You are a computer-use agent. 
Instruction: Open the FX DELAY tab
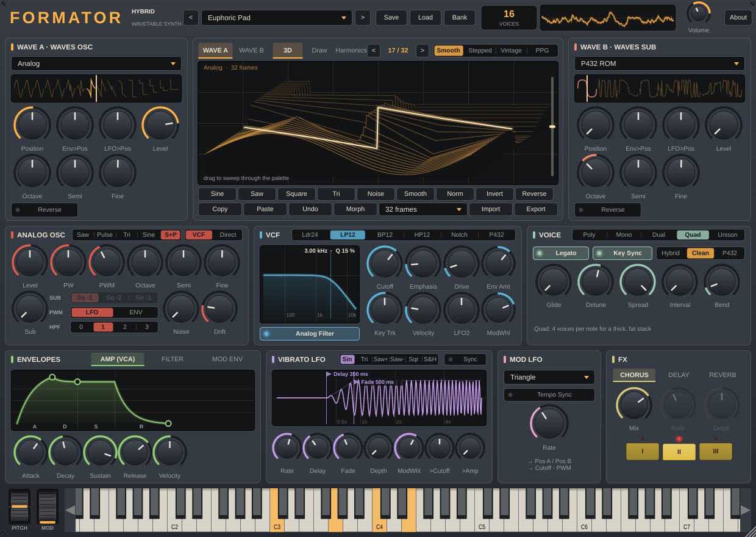(679, 375)
